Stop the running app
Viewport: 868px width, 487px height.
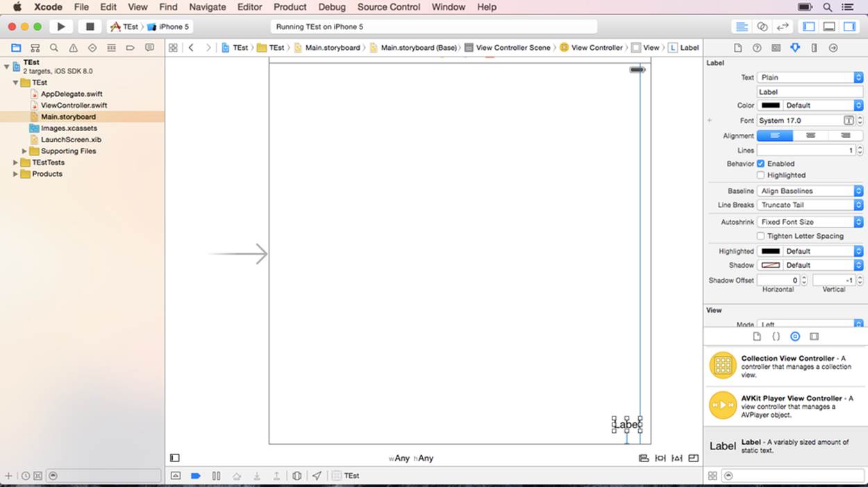(90, 26)
